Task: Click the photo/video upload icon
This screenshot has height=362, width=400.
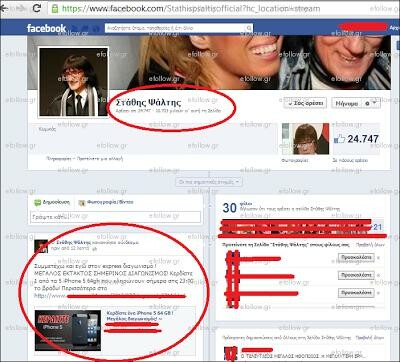Action: [82, 202]
